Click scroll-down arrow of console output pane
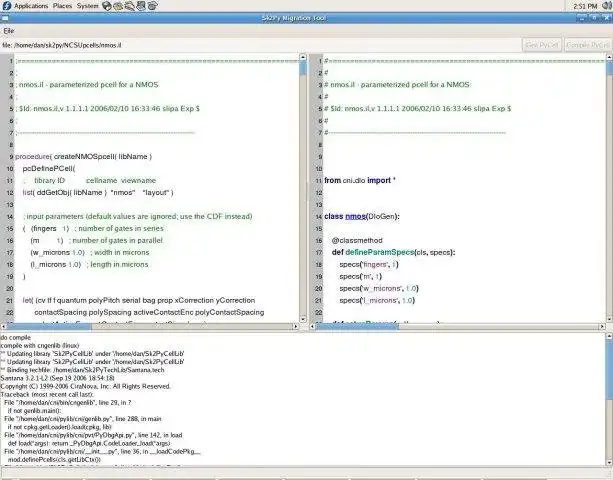Screen dimensions: 613x480 609,462
